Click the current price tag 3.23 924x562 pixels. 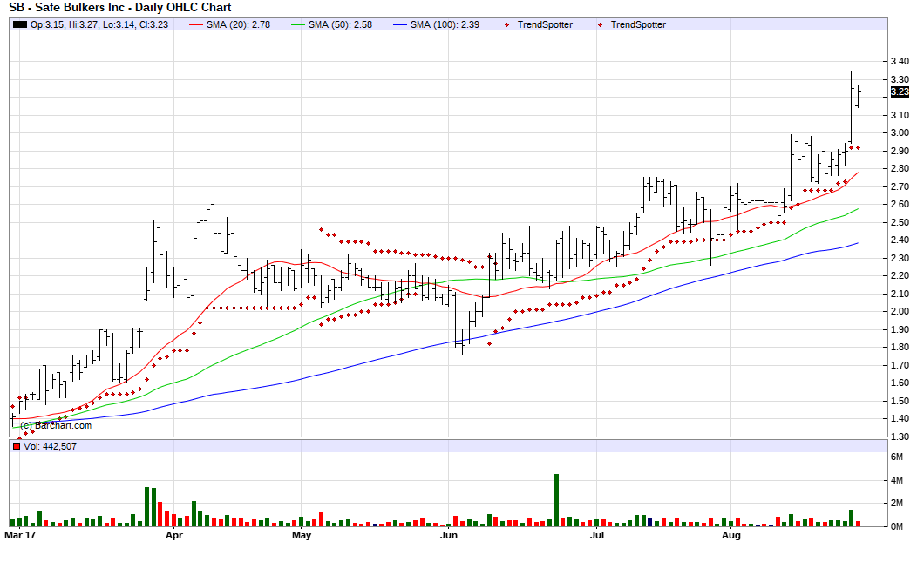coord(900,91)
